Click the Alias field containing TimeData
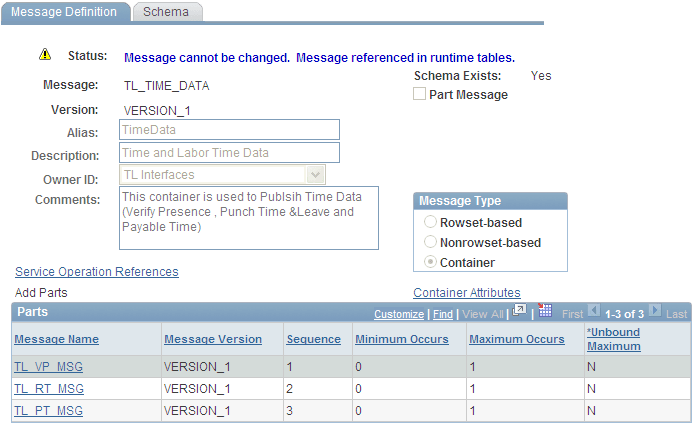The image size is (699, 428). 229,130
